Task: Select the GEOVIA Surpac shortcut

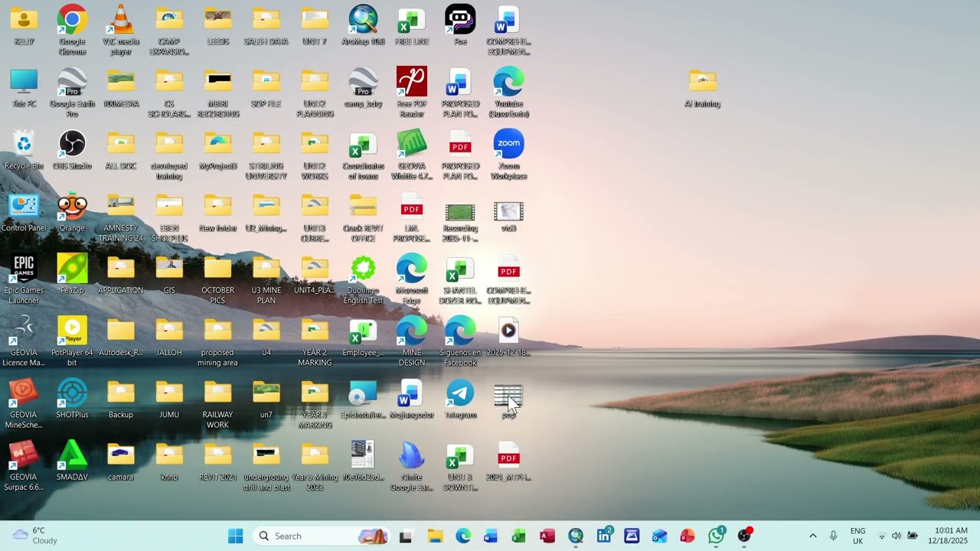Action: (24, 465)
